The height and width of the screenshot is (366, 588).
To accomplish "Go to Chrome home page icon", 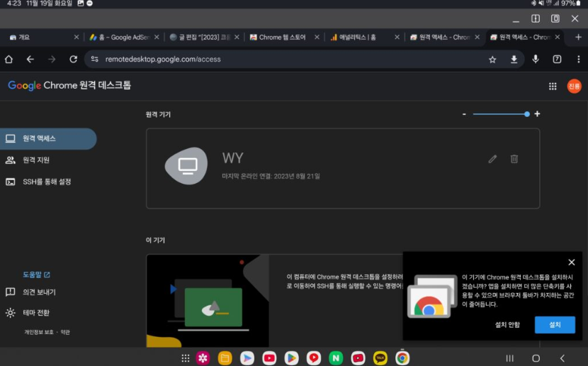I will tap(9, 60).
